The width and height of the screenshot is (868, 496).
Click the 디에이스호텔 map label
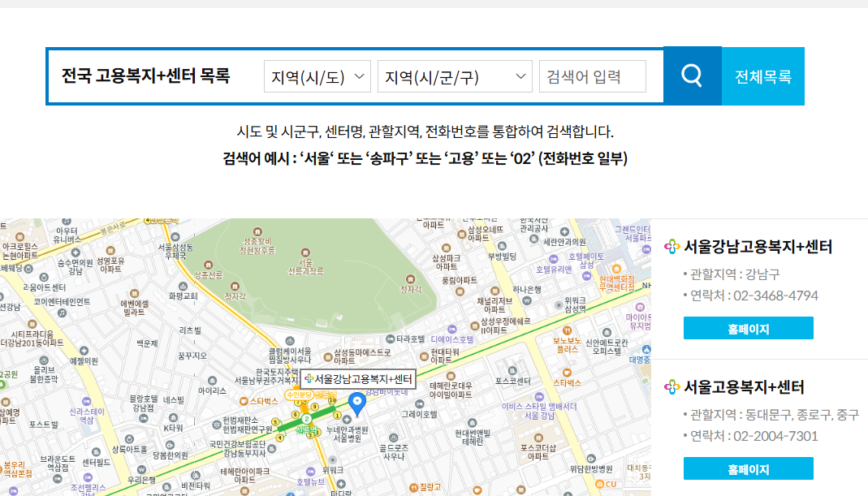tap(452, 339)
